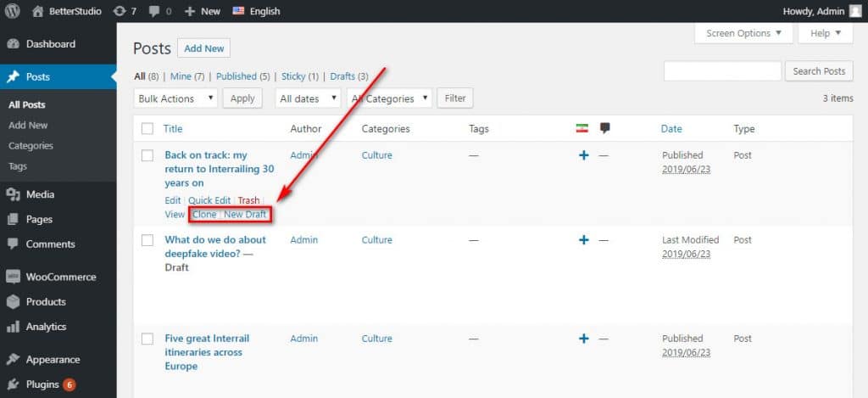Check the deepfake video post checkbox
868x398 pixels.
[x=147, y=240]
